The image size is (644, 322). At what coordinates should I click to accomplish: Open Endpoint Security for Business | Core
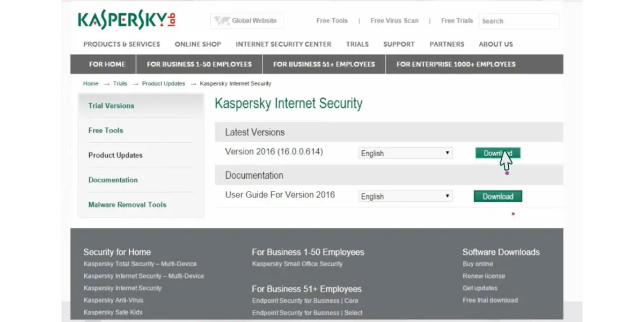[305, 301]
